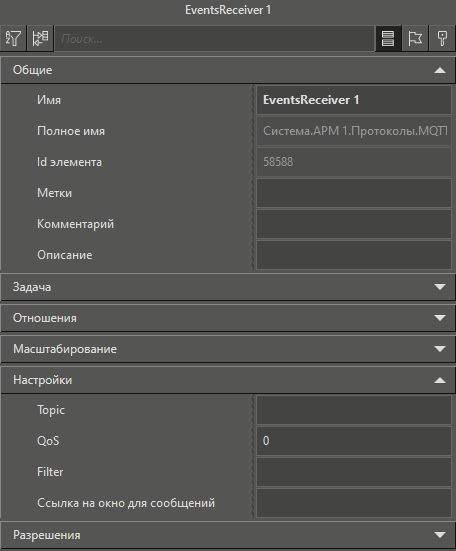Expand the Масштабирование section arrow
This screenshot has height=551, width=456.
coord(440,349)
